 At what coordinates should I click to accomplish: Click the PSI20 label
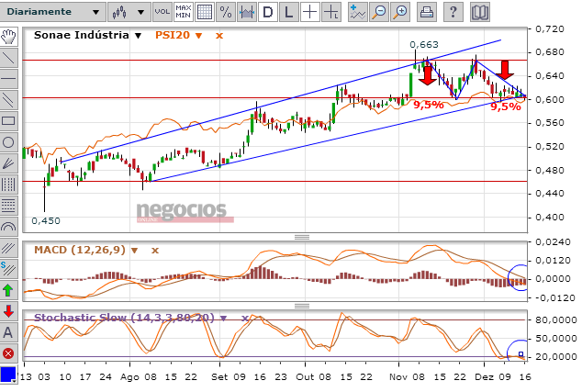(173, 35)
